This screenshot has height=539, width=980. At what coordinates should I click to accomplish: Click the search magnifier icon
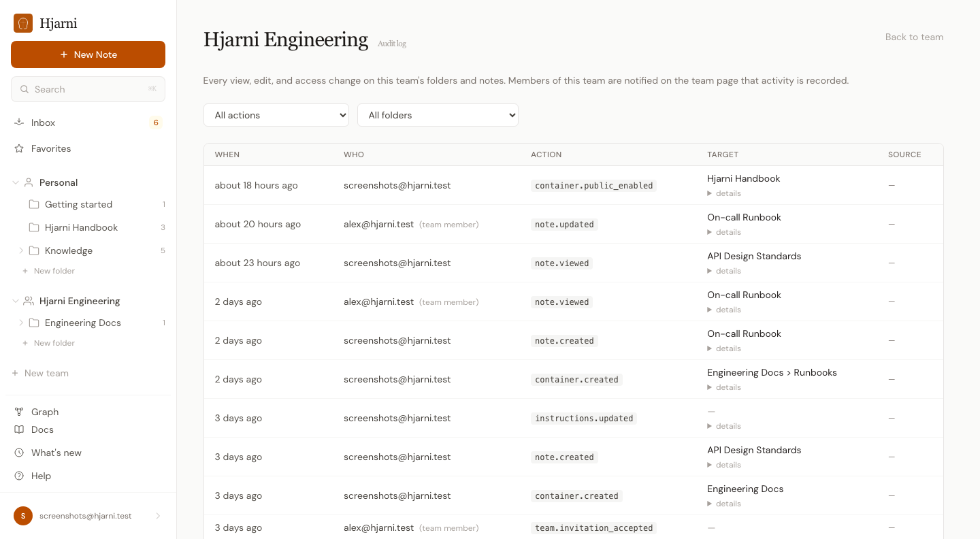[x=24, y=89]
